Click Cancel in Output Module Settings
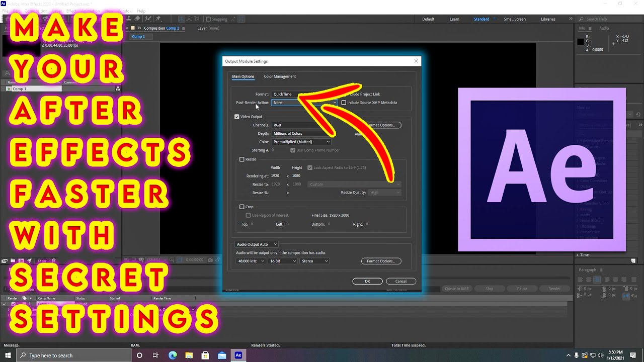 click(x=401, y=281)
